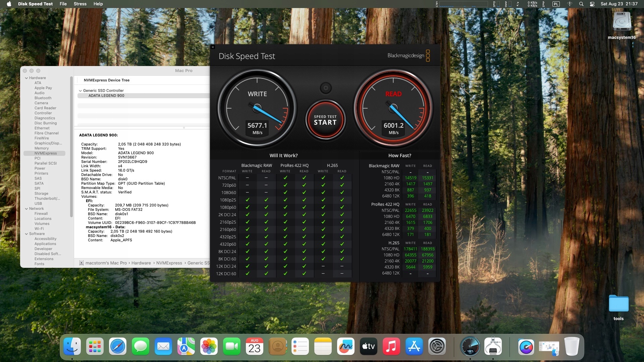Screen dimensions: 644x362
Task: Select Thunderbolt in the Hardware sidebar list
Action: click(x=47, y=198)
